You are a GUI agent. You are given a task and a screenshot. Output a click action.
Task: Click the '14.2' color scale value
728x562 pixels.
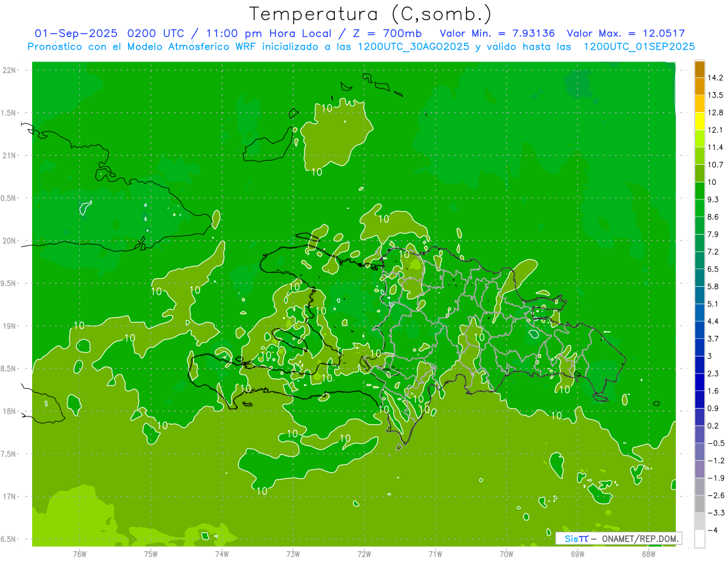(716, 78)
